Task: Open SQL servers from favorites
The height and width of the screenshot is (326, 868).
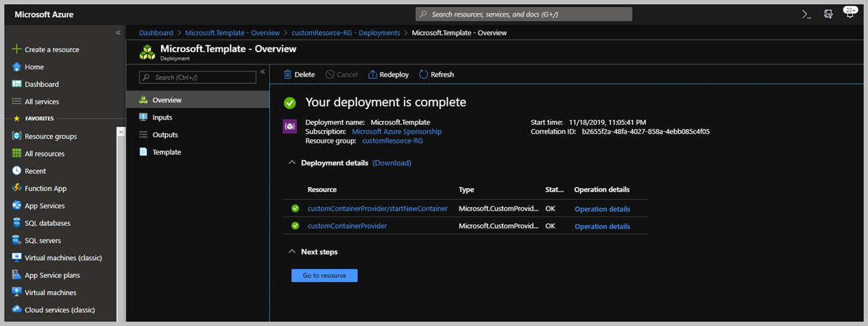Action: pos(43,240)
